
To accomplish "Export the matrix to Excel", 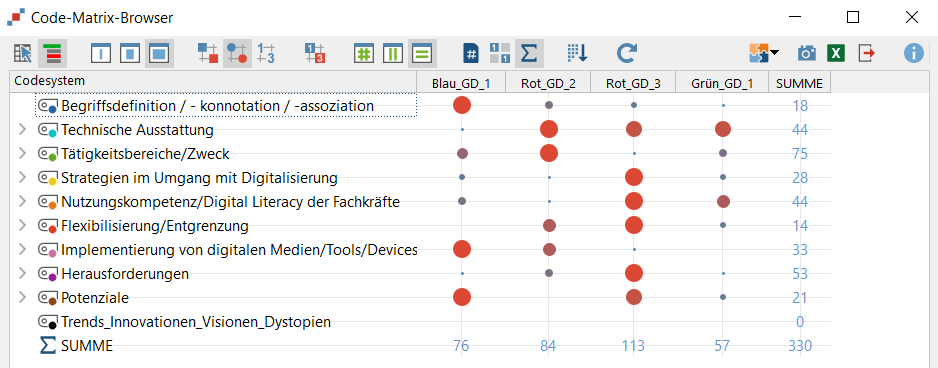I will tap(836, 54).
